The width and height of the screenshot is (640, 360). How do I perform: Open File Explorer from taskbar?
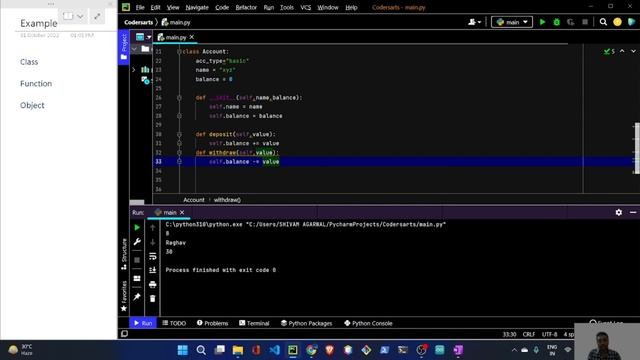pos(238,350)
